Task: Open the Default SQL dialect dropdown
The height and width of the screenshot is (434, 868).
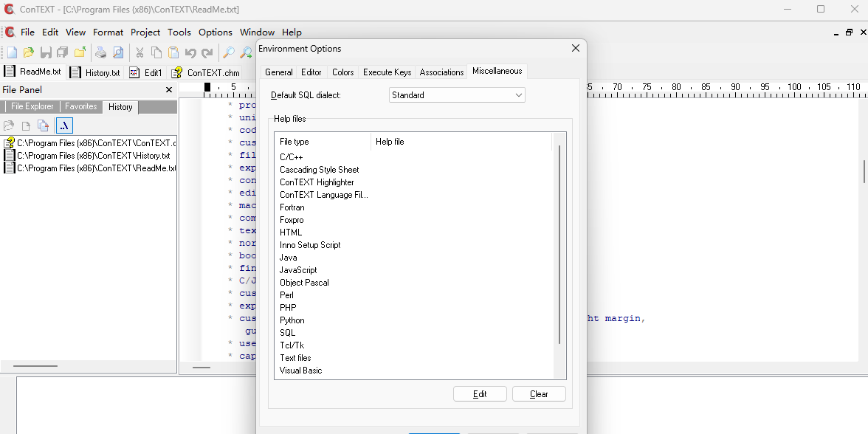Action: [x=457, y=95]
